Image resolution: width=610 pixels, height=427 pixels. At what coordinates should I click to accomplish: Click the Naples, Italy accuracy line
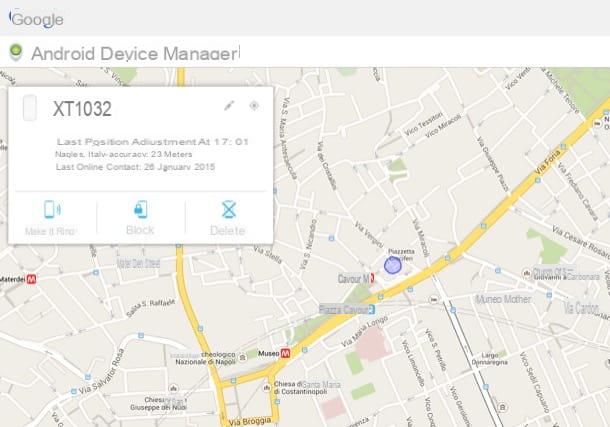[x=124, y=154]
